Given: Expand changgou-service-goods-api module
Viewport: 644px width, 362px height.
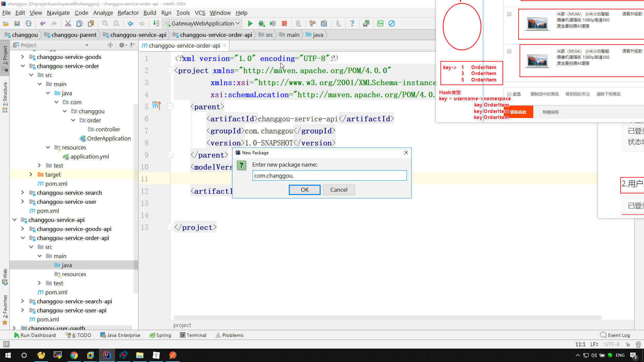Looking at the screenshot, I should pyautogui.click(x=22, y=229).
